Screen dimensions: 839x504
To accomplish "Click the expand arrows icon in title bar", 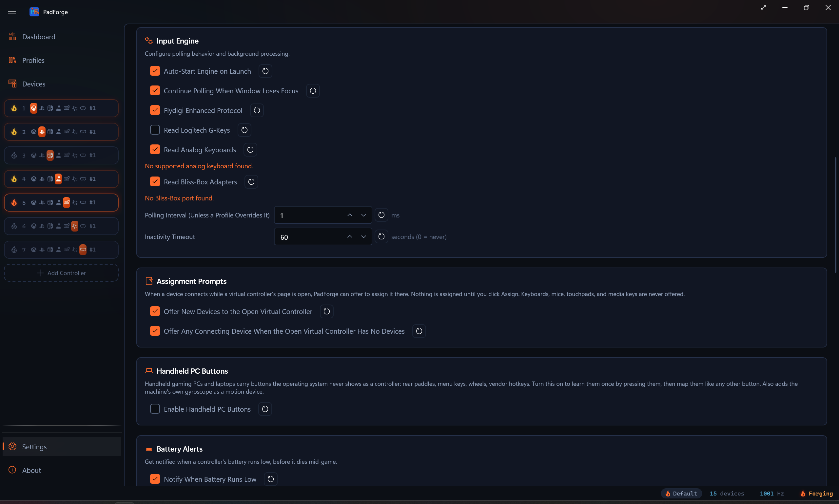I will click(x=764, y=8).
